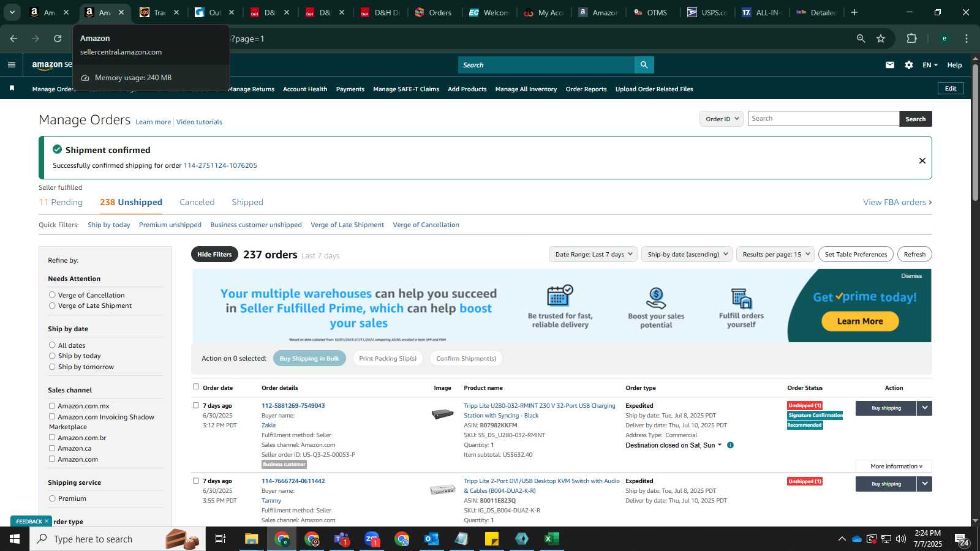The height and width of the screenshot is (551, 980).
Task: Open the messages envelope icon
Action: pos(890,65)
